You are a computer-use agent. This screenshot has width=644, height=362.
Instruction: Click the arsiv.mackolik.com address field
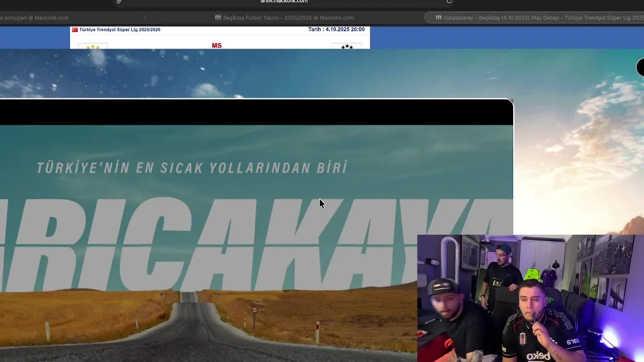[x=284, y=2]
